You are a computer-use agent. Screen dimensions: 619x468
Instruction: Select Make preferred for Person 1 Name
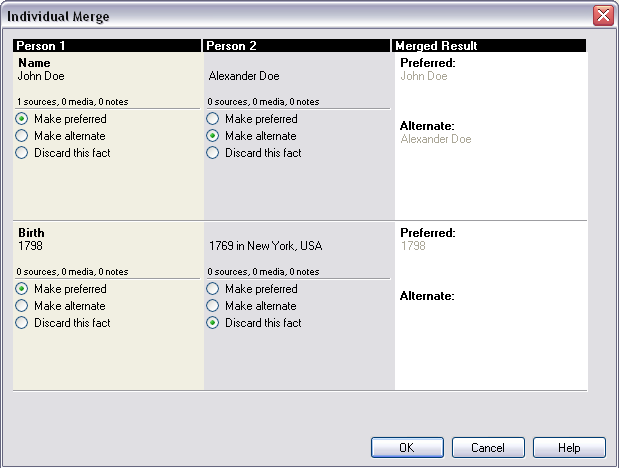[22, 119]
